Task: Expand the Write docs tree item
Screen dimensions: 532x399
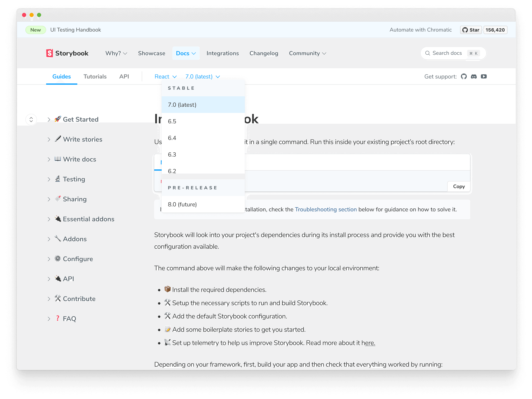Action: [49, 159]
